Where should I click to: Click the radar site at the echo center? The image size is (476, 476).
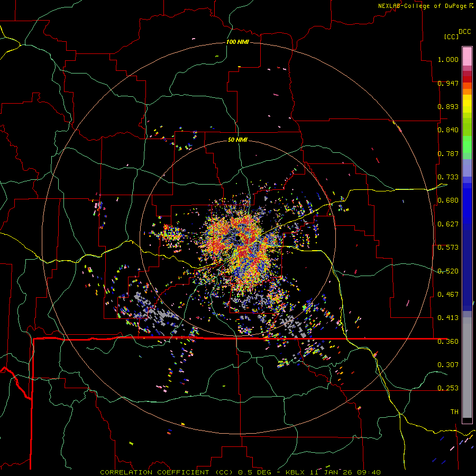pos(237,239)
